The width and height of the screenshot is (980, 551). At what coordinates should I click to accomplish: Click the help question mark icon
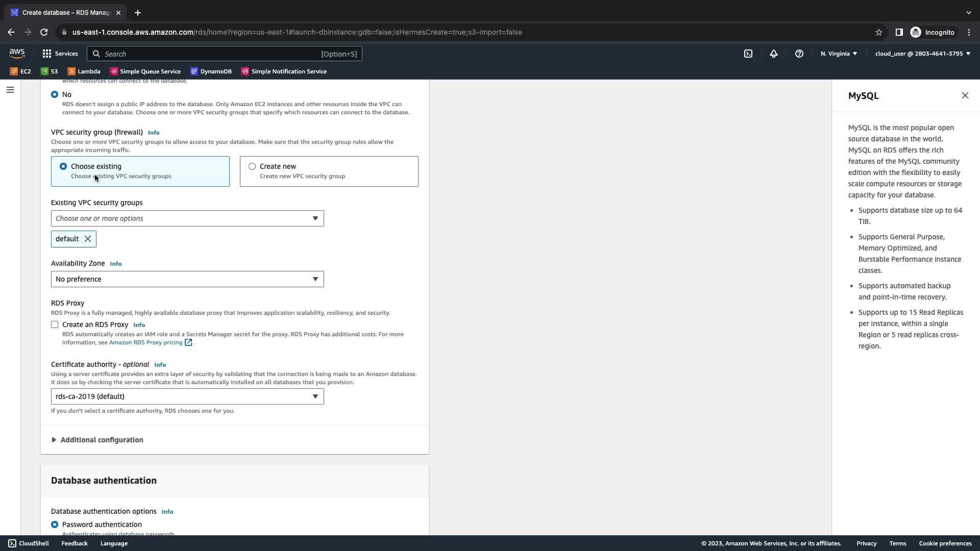point(799,54)
